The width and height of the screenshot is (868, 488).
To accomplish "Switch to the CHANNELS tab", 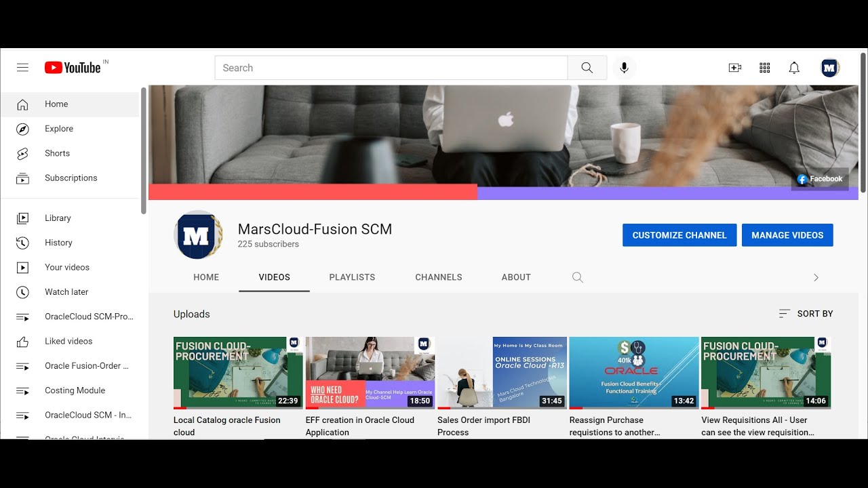I will click(x=439, y=277).
